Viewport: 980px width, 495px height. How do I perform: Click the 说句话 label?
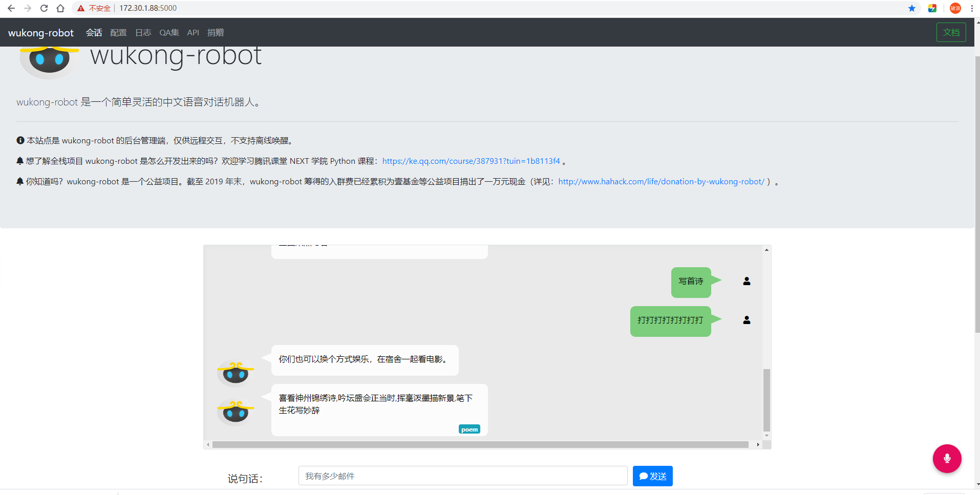pos(245,479)
